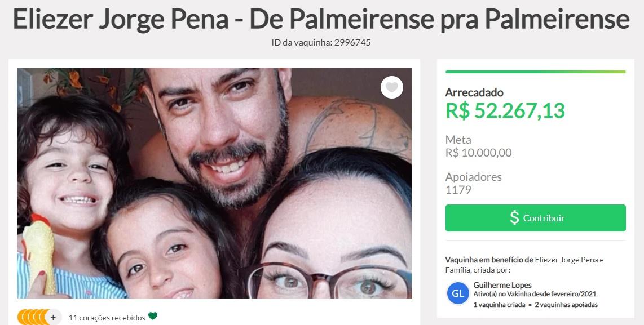Click the stacked gold coins icon
The height and width of the screenshot is (325, 644).
coord(32,317)
